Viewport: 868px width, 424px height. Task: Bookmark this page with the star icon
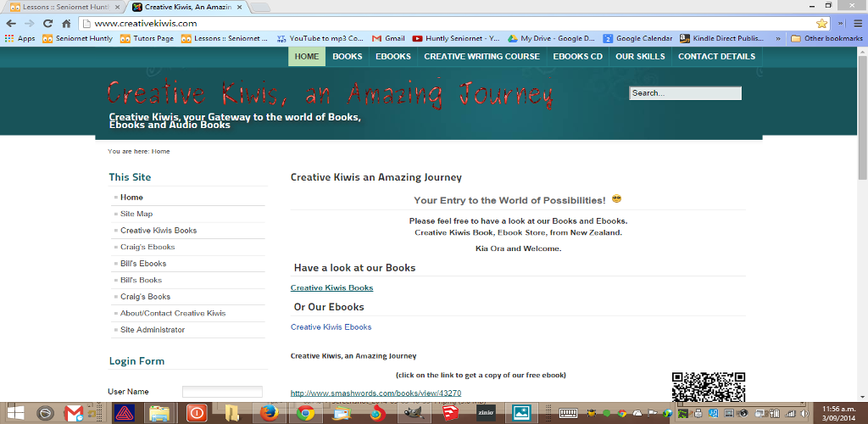(x=821, y=23)
